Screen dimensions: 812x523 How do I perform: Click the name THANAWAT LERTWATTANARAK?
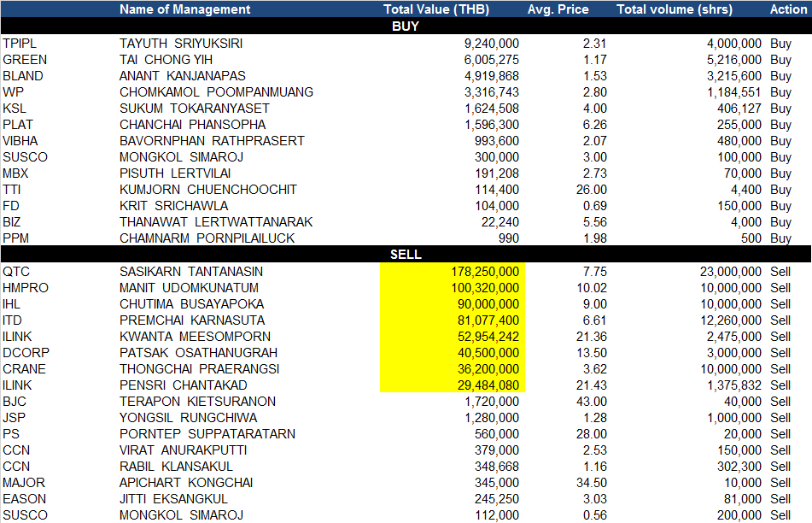coord(216,222)
